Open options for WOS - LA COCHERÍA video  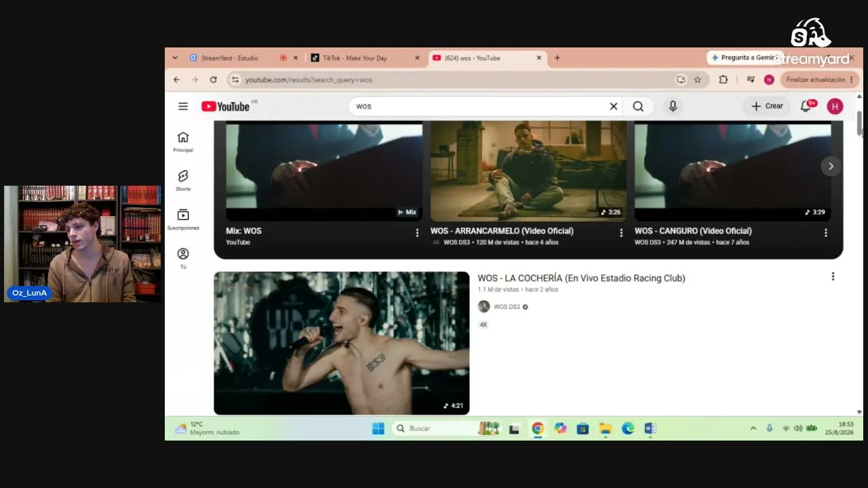[833, 277]
